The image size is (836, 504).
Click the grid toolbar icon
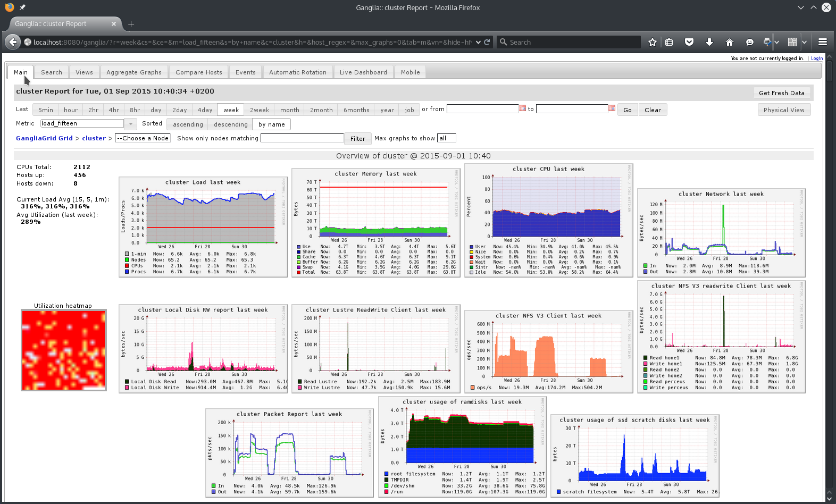792,42
